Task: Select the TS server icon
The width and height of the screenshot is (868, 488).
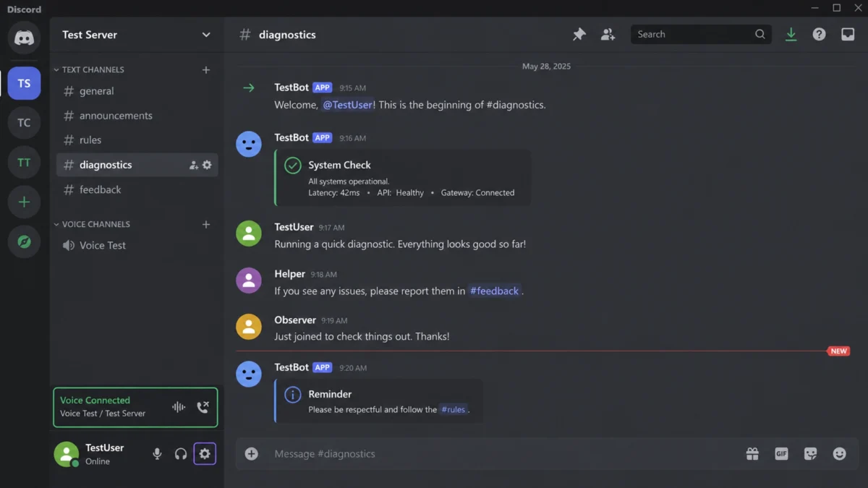Action: pyautogui.click(x=24, y=83)
